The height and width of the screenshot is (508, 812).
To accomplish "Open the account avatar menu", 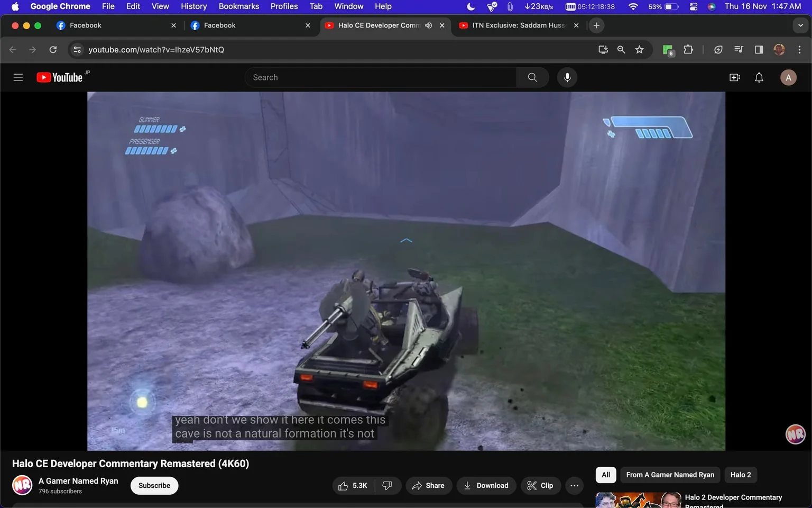I will tap(788, 77).
